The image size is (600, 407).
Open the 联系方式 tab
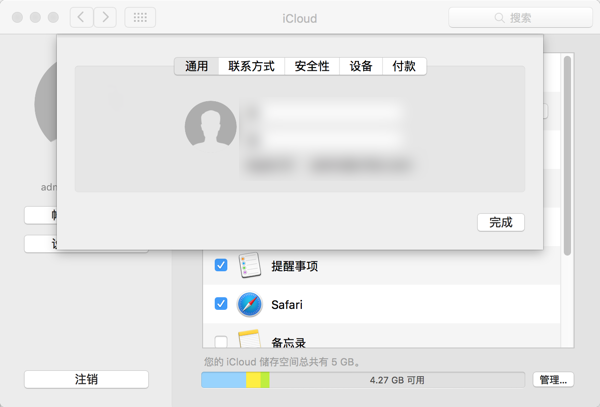(251, 66)
